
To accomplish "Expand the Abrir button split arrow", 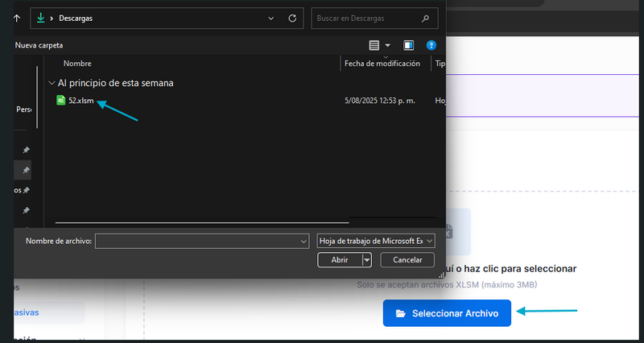I will pyautogui.click(x=367, y=260).
